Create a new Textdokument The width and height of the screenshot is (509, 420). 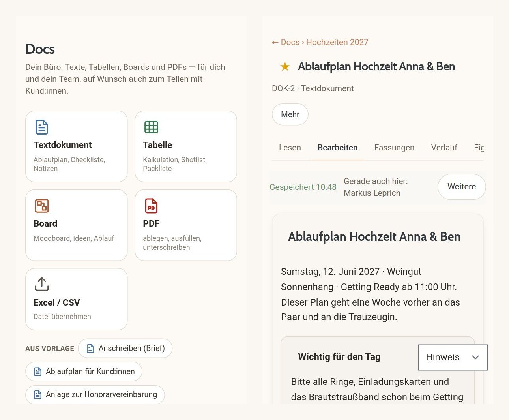pos(77,146)
